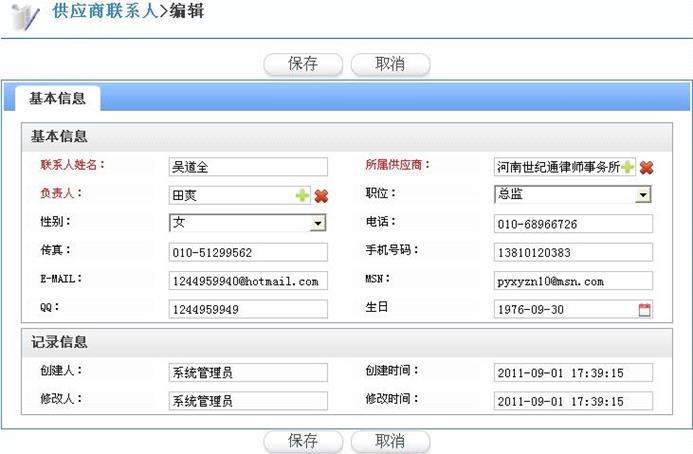Open the calendar picker for 生日
Viewport: 693px width, 454px height.
(x=645, y=309)
